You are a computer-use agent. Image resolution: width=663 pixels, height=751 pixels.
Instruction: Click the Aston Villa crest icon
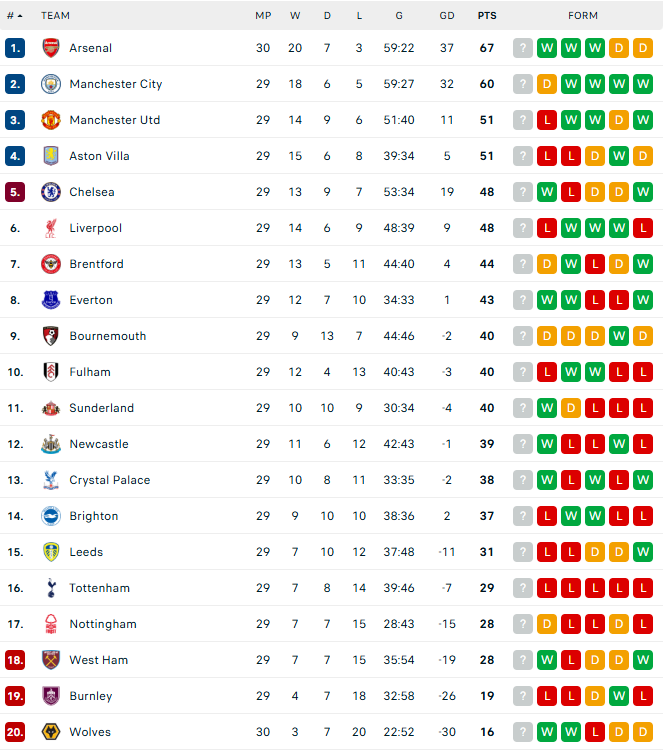(51, 156)
